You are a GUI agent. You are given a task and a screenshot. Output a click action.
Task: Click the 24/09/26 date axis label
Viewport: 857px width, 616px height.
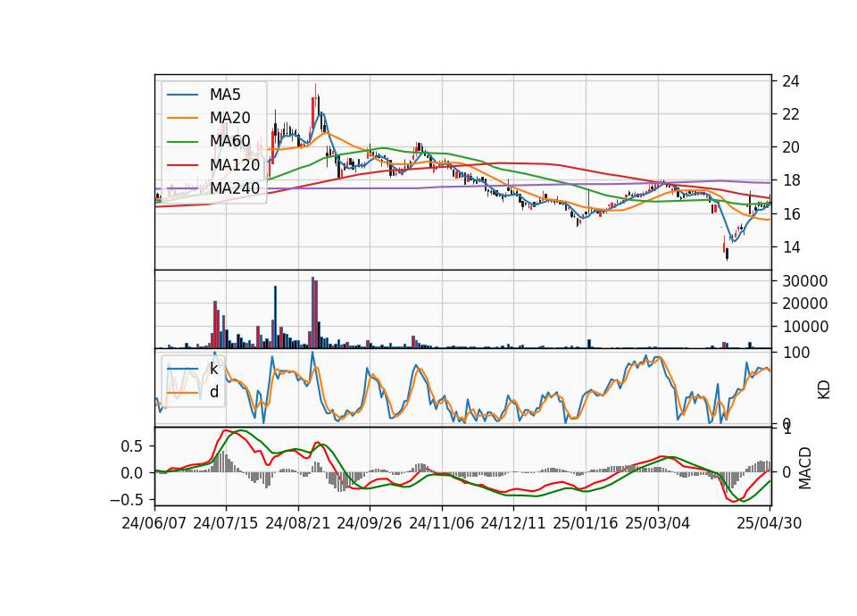coord(369,523)
